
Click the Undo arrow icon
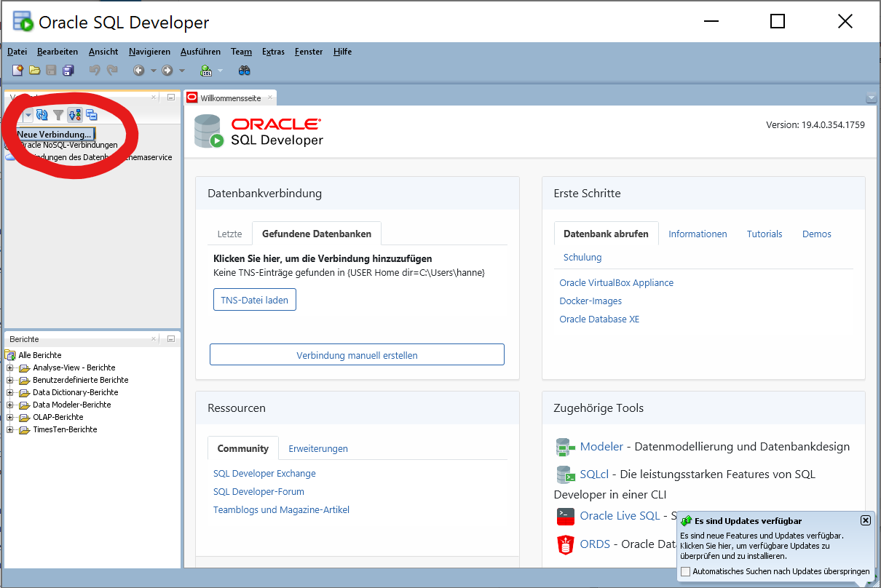(95, 71)
